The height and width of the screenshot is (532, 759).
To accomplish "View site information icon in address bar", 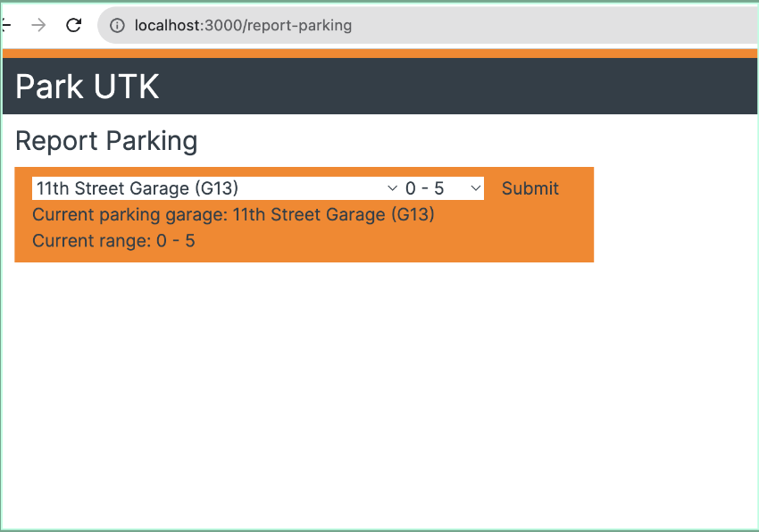I will pyautogui.click(x=117, y=25).
